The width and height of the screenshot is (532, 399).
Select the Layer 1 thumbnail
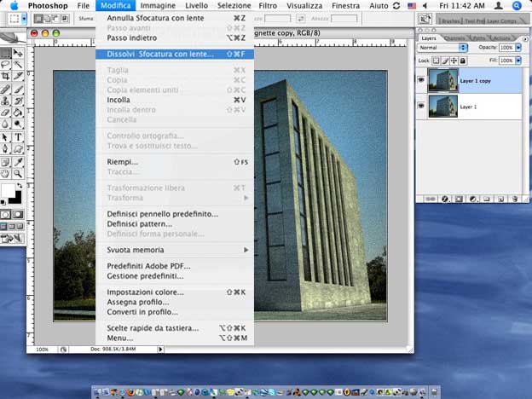click(x=443, y=105)
